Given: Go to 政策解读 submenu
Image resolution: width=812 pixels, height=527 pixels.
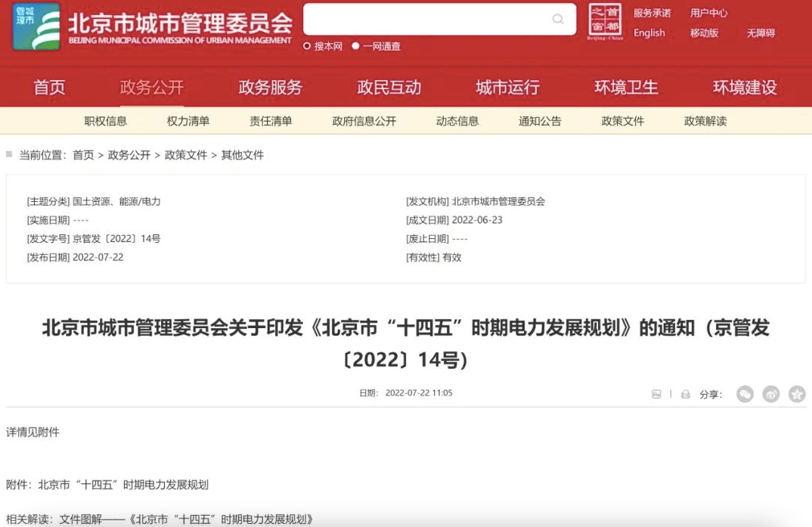Looking at the screenshot, I should click(705, 121).
